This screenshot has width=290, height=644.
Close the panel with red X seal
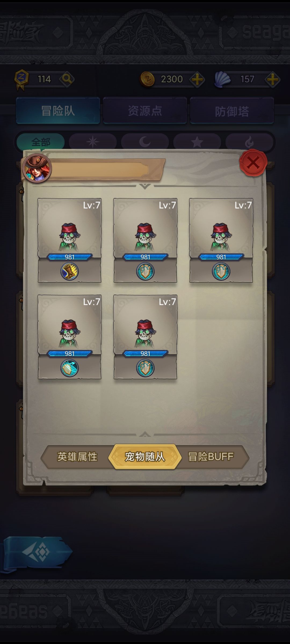253,163
